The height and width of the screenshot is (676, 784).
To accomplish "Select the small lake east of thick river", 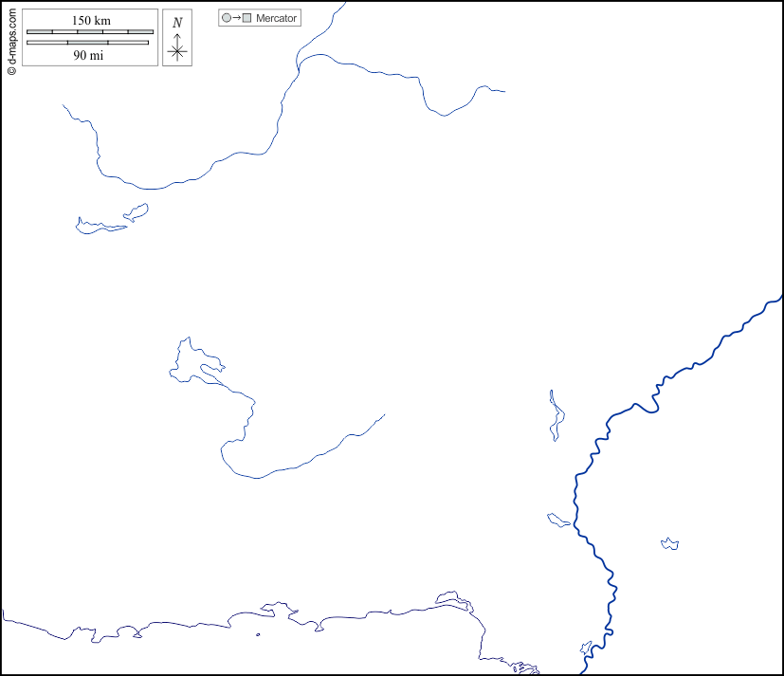I will pos(670,544).
